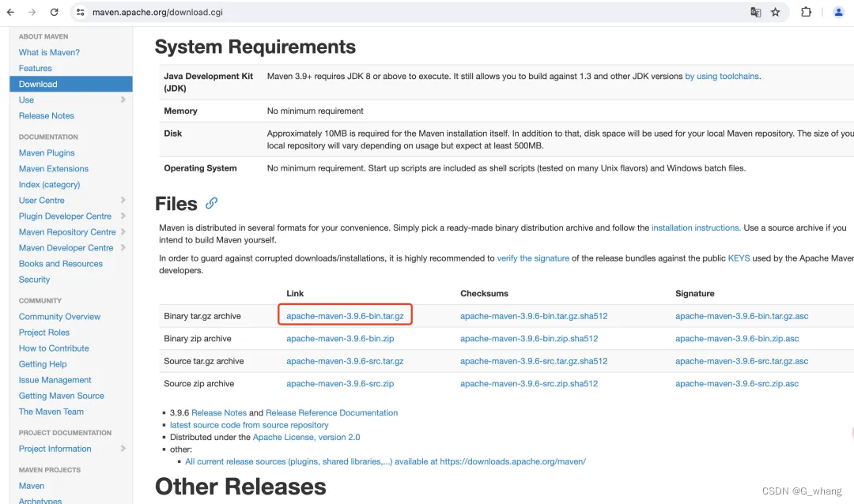Open Apache License, version 2.0 link
Image resolution: width=854 pixels, height=504 pixels.
(306, 437)
